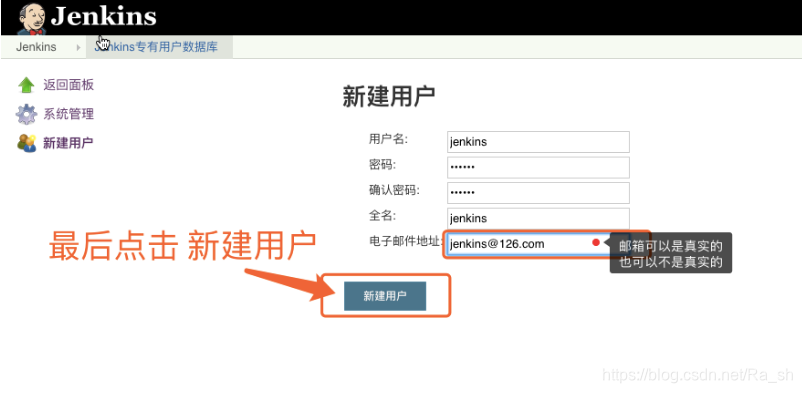This screenshot has width=802, height=393.
Task: Submit the form with the 新建用户 button
Action: (385, 296)
